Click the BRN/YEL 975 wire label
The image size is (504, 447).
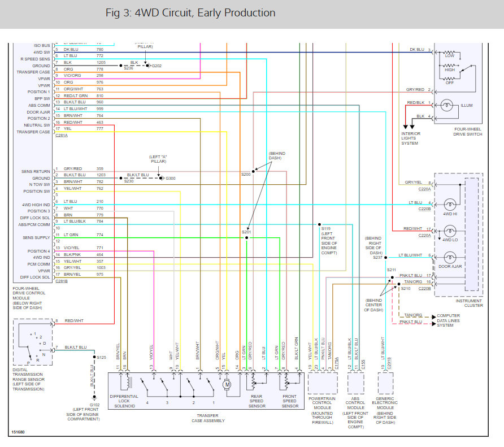tap(84, 274)
